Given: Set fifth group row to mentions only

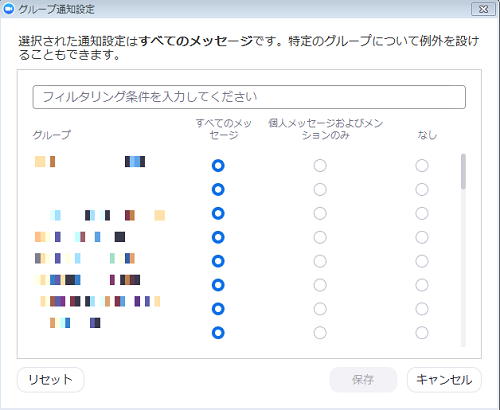Looking at the screenshot, I should [x=320, y=261].
